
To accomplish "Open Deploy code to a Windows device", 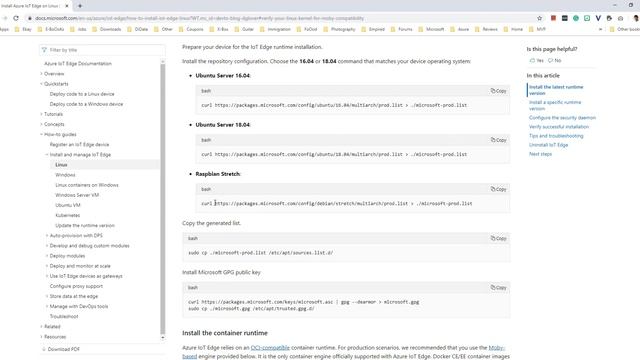I will [86, 104].
